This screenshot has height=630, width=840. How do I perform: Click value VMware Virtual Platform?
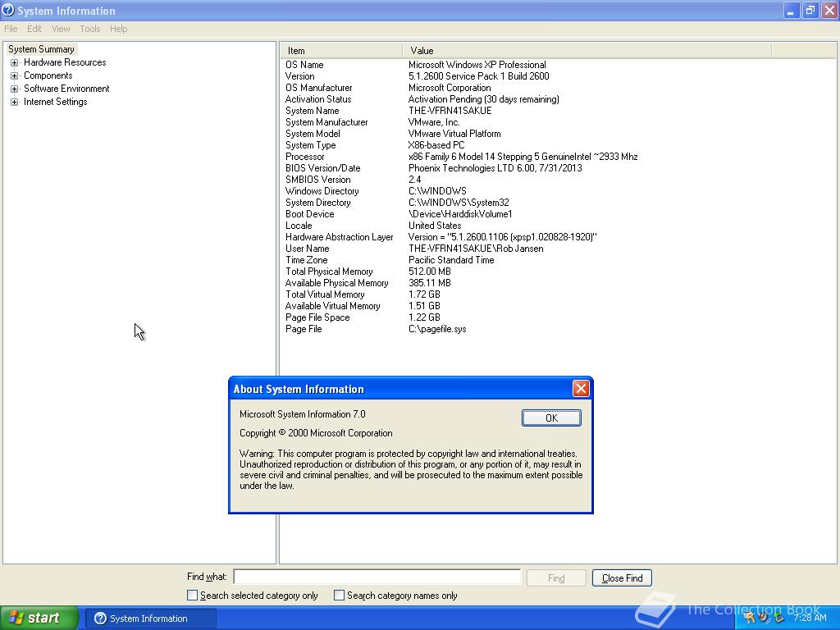click(454, 134)
